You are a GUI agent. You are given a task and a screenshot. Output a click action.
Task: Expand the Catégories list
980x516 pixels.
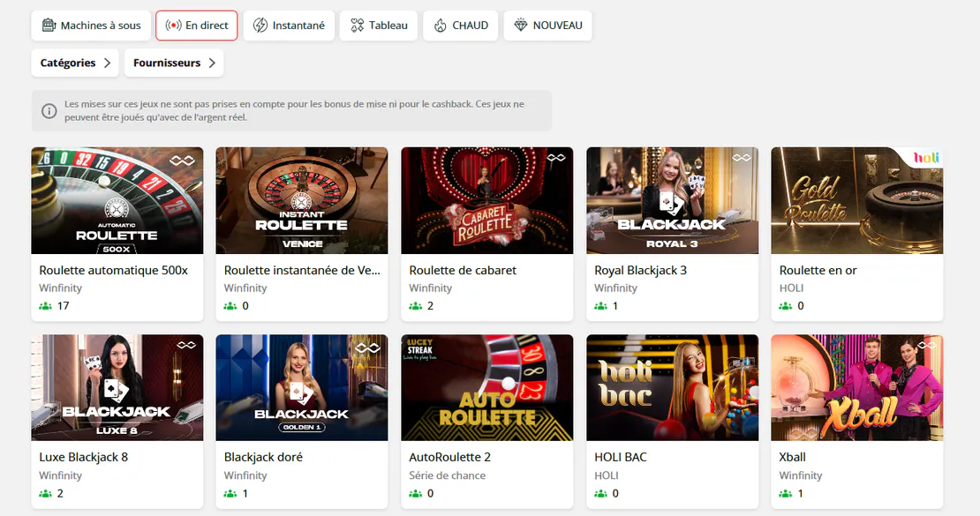[75, 64]
